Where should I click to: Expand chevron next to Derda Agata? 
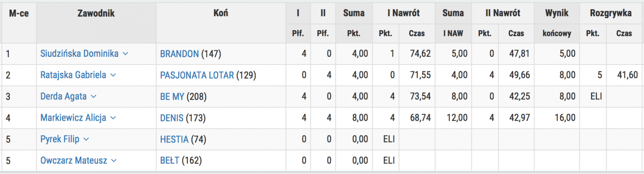93,96
